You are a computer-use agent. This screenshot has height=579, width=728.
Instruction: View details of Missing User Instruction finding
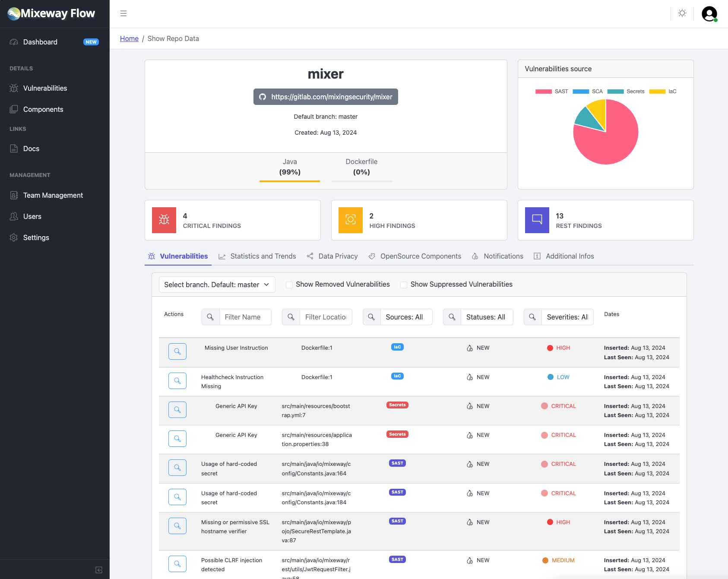(177, 351)
